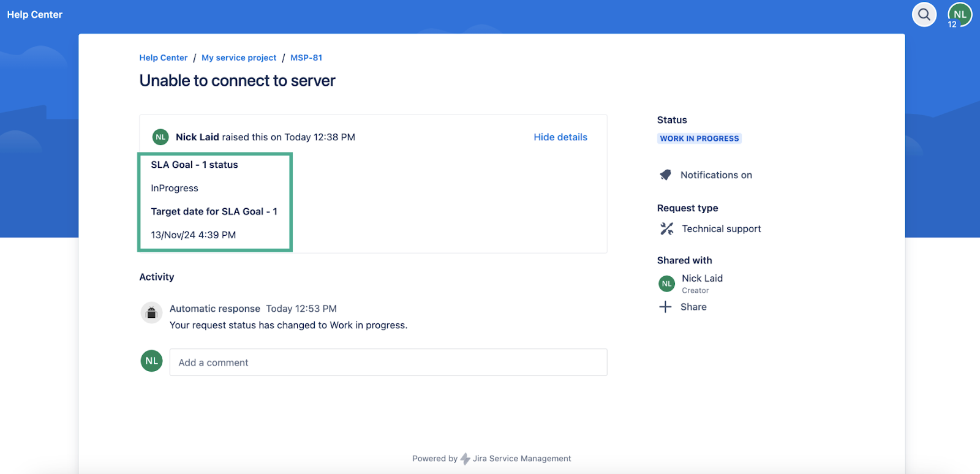Click the Work in Progress status badge

pos(699,138)
